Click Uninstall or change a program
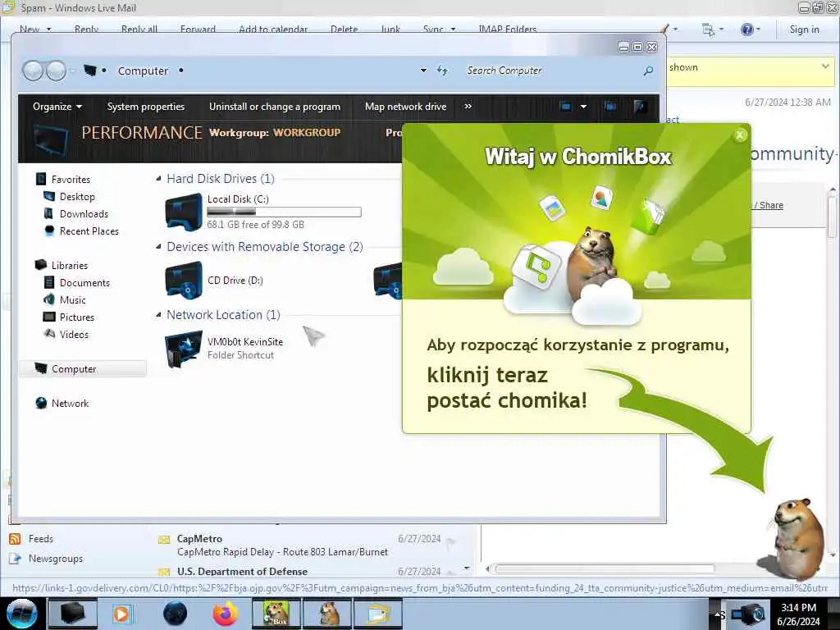840x630 pixels. [x=274, y=106]
